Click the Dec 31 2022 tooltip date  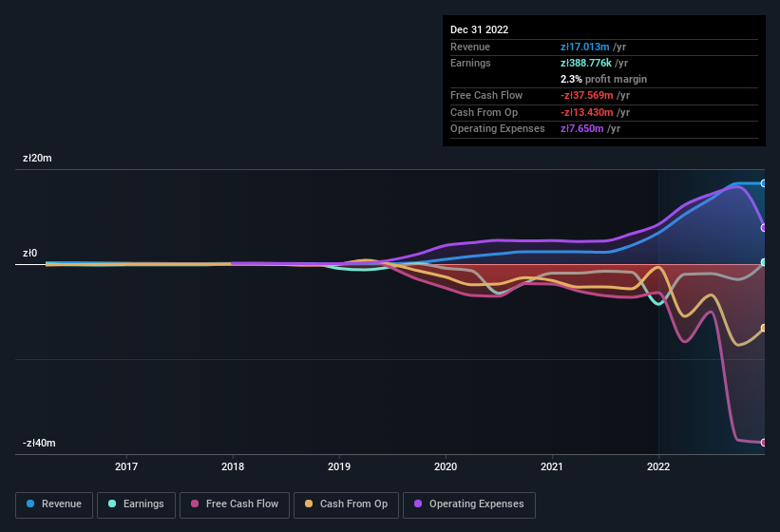[x=480, y=29]
